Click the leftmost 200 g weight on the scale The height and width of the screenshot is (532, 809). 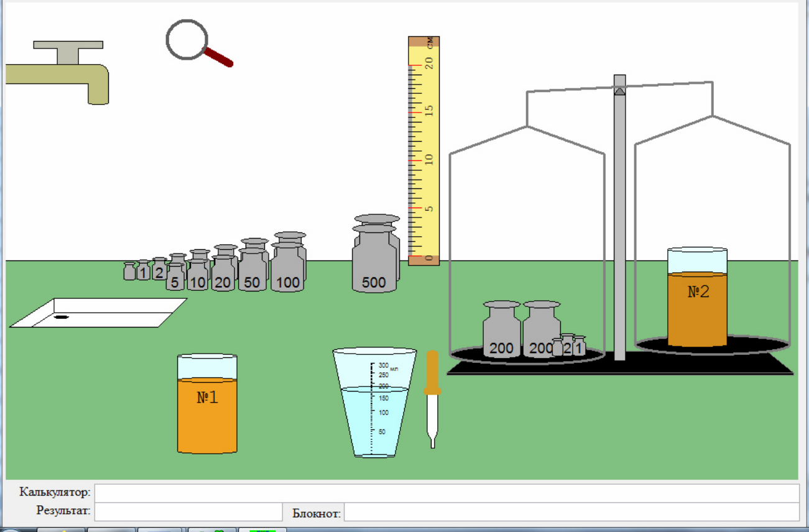coord(502,330)
